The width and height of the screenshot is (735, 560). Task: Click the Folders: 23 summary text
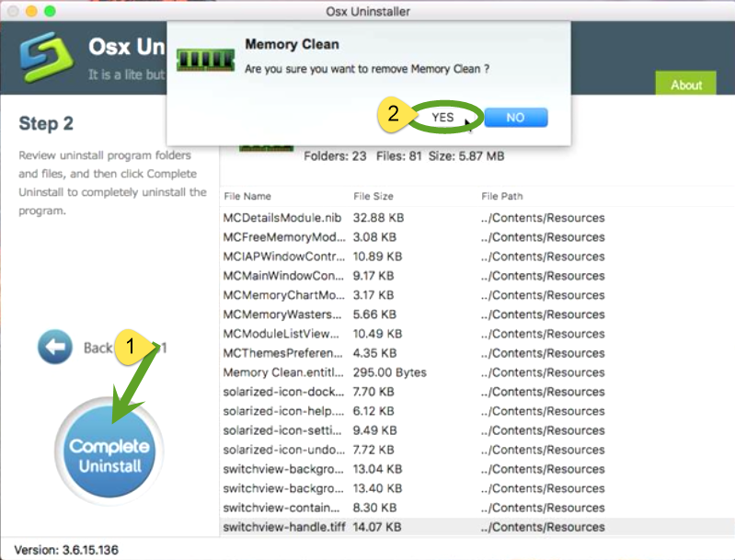(x=335, y=156)
